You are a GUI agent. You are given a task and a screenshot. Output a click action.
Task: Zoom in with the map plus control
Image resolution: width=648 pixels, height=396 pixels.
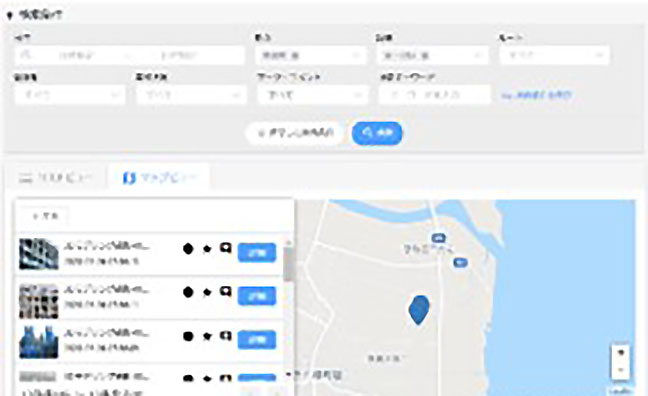point(620,352)
